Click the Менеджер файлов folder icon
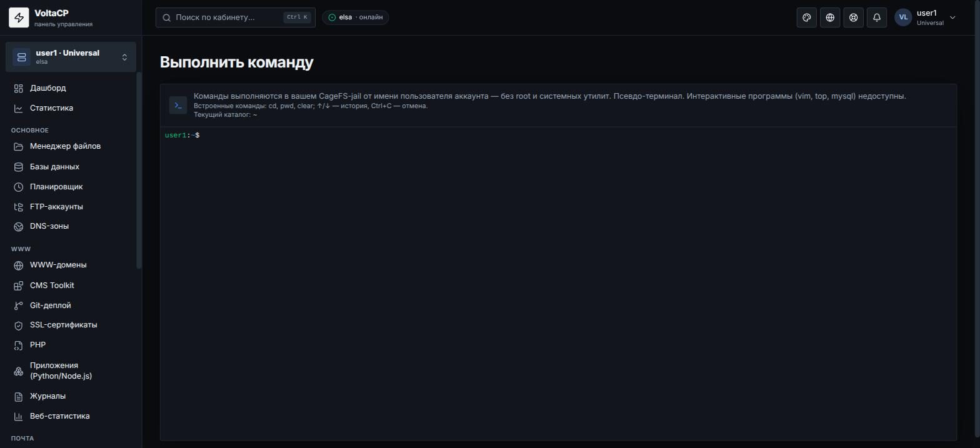This screenshot has height=448, width=980. tap(19, 146)
